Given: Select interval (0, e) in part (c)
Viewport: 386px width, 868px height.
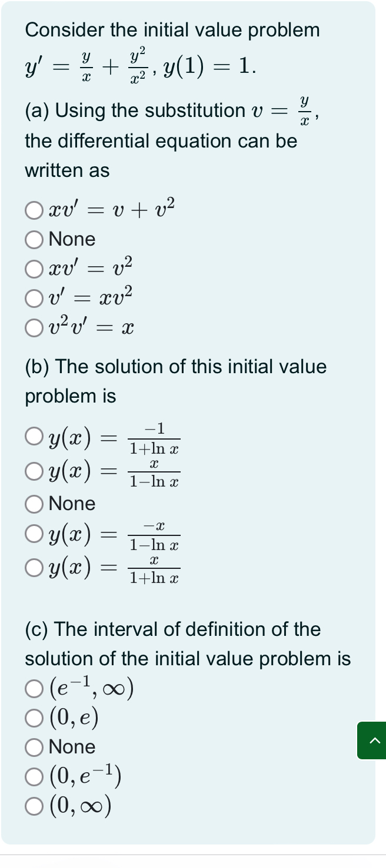Looking at the screenshot, I should click(x=34, y=718).
